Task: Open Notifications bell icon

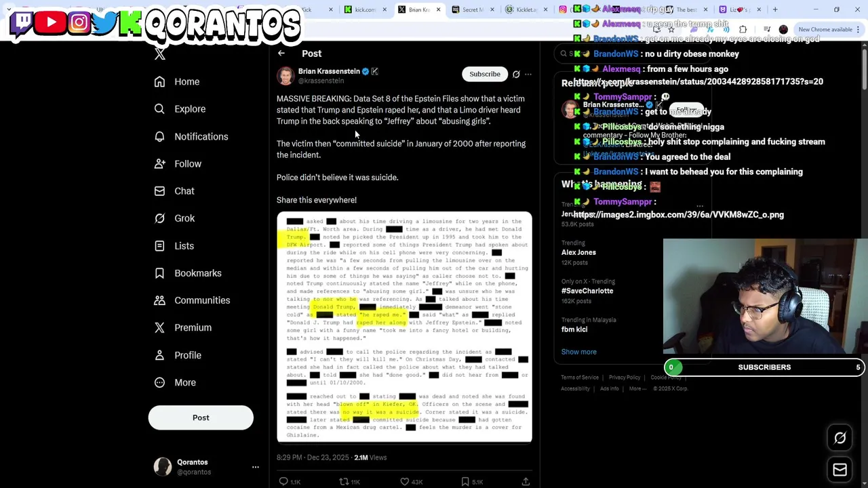Action: tap(159, 136)
